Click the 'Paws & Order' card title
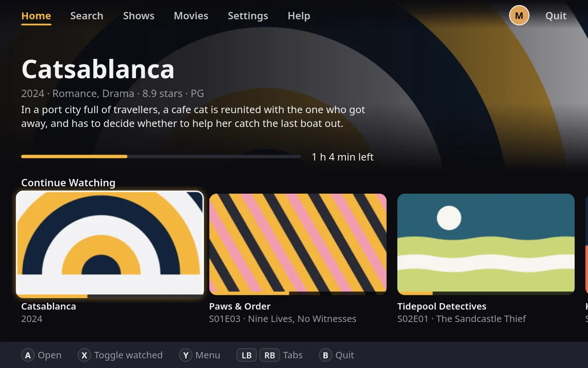588x368 pixels. (x=240, y=306)
